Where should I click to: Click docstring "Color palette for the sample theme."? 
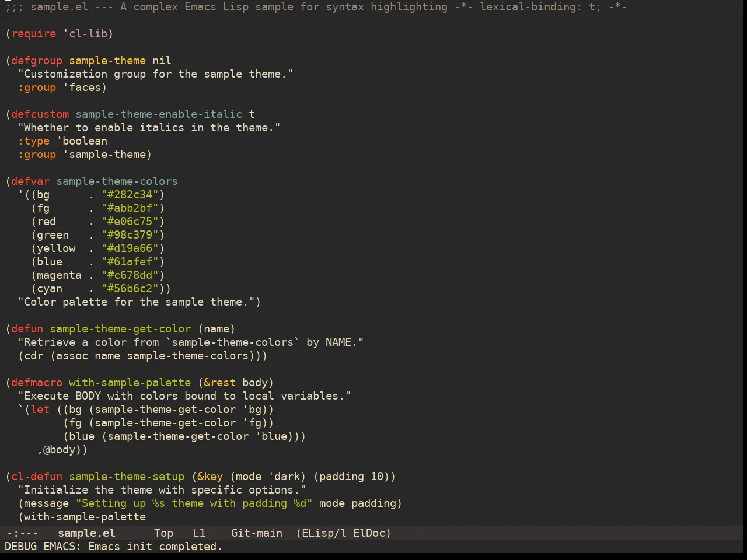136,302
